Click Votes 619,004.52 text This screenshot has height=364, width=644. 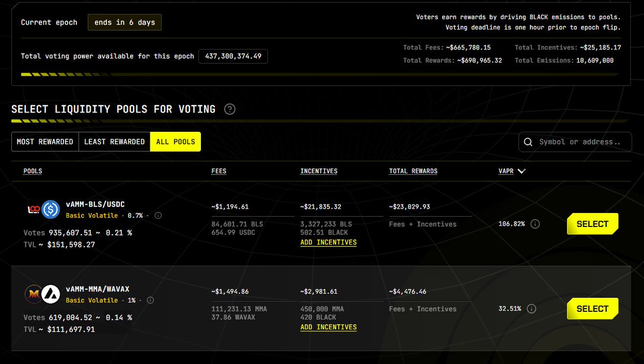coord(78,318)
